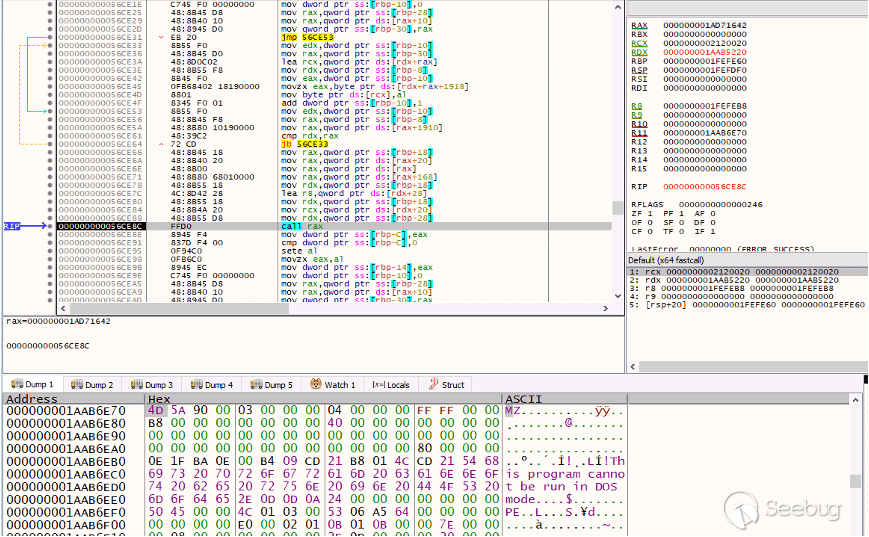Image resolution: width=869 pixels, height=537 pixels.
Task: Click the disassembly horizontal scroll-left arrow
Action: tap(63, 308)
